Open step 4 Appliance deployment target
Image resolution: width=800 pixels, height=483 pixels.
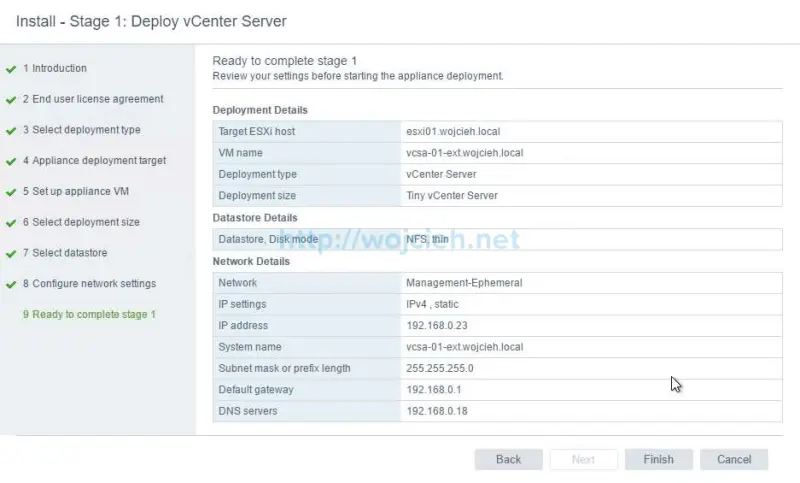click(x=94, y=161)
